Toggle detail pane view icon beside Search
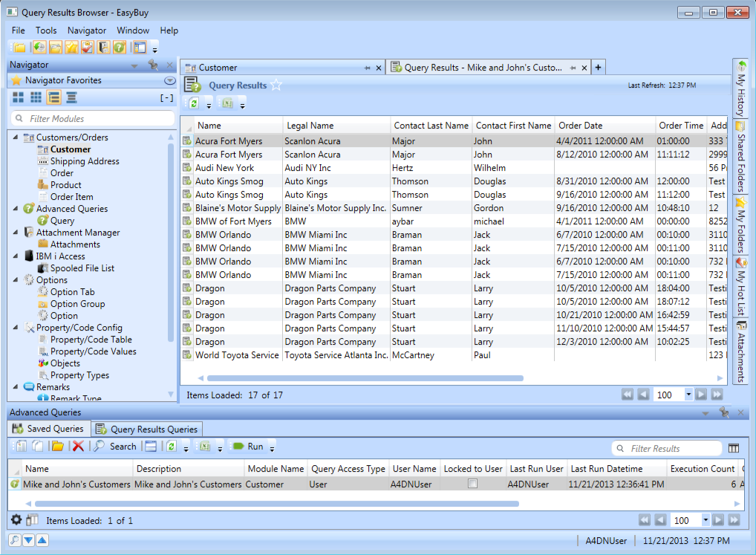 [x=151, y=447]
